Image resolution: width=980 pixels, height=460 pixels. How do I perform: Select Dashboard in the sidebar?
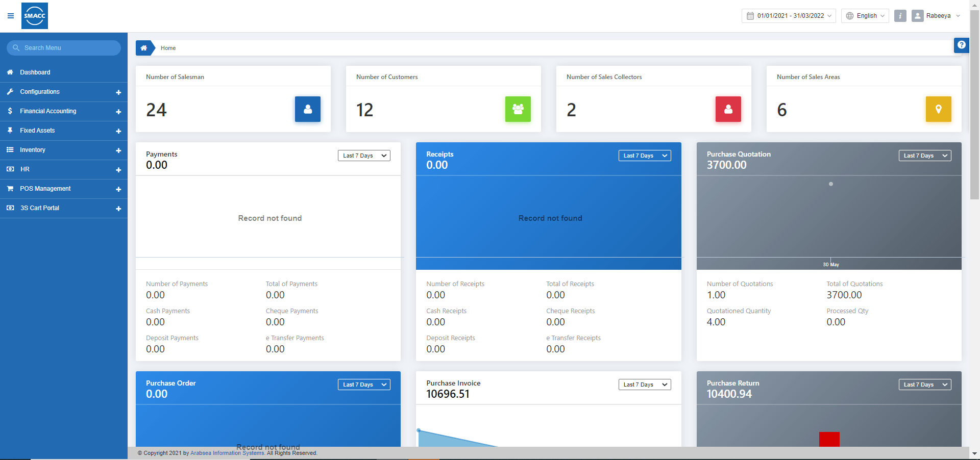click(35, 72)
